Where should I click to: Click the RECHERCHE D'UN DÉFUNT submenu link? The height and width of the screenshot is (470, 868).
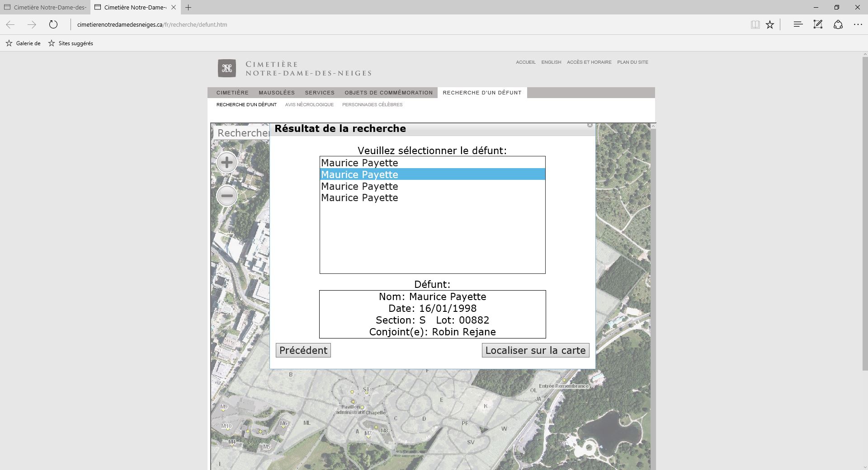[x=246, y=105]
